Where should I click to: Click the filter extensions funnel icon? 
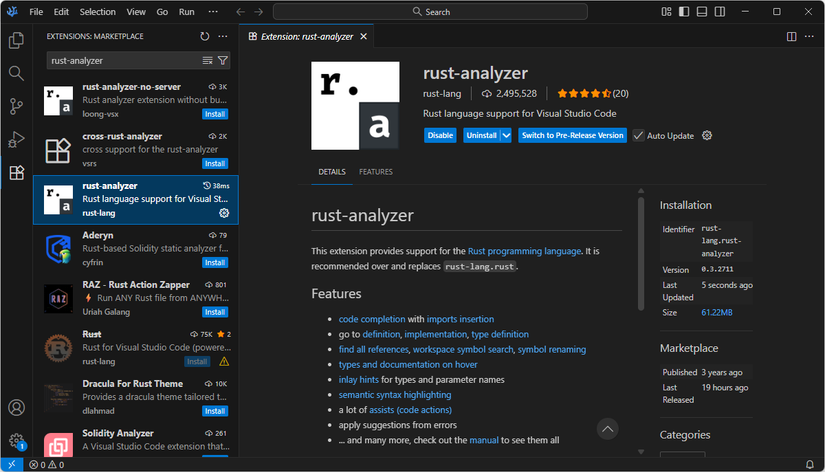(x=223, y=61)
